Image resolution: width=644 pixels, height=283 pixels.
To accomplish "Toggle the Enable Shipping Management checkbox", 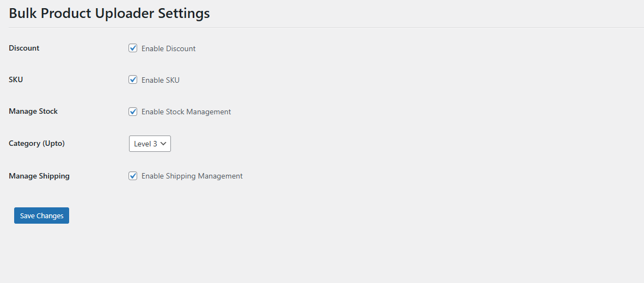I will pos(133,175).
